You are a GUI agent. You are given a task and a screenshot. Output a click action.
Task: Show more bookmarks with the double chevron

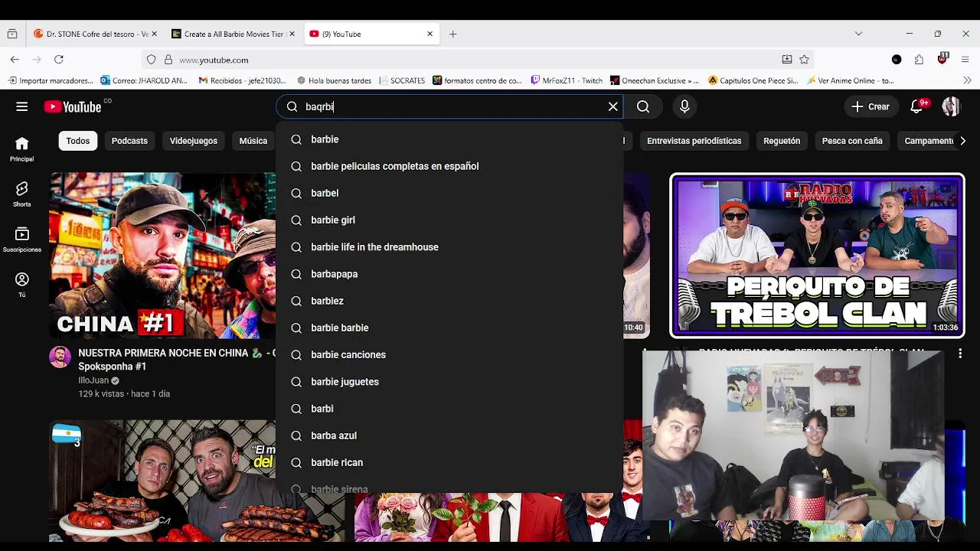point(967,80)
